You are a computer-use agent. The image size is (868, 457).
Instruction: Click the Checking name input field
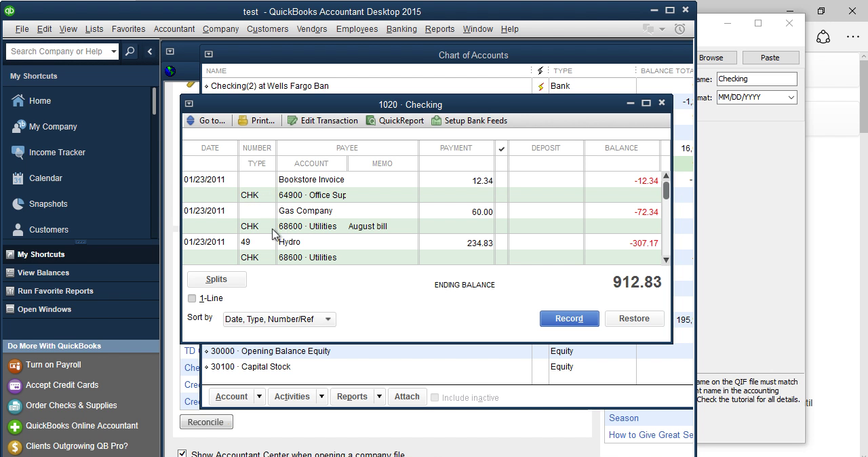756,79
